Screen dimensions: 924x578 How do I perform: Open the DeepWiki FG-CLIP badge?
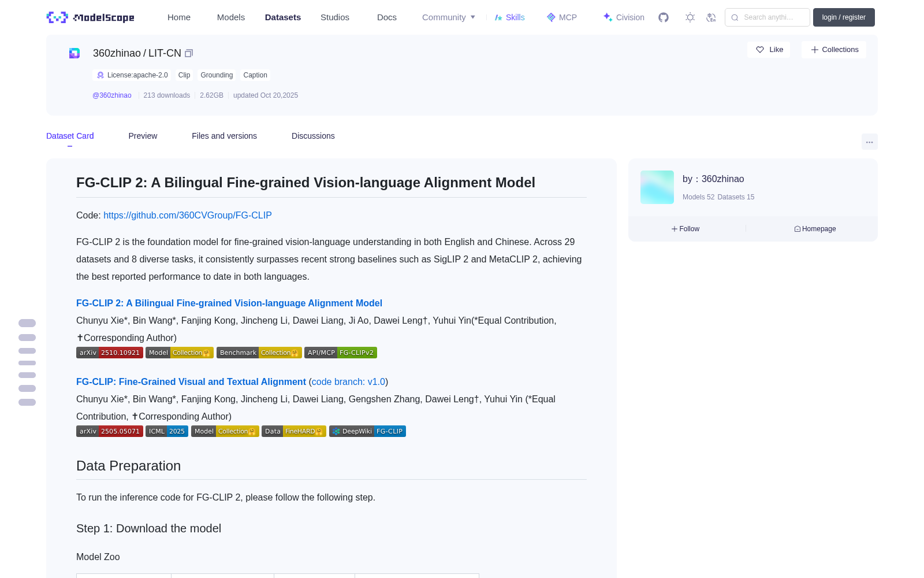click(x=367, y=431)
